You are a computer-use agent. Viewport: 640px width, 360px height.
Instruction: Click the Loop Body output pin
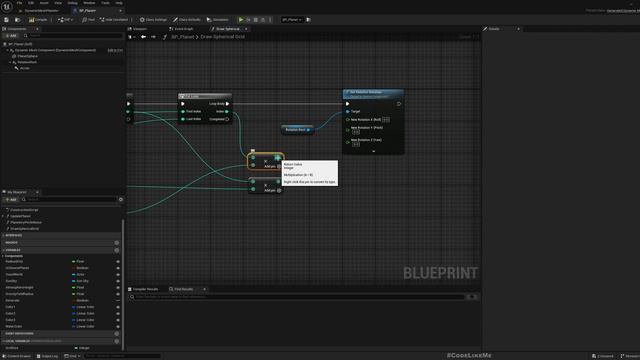coord(228,104)
